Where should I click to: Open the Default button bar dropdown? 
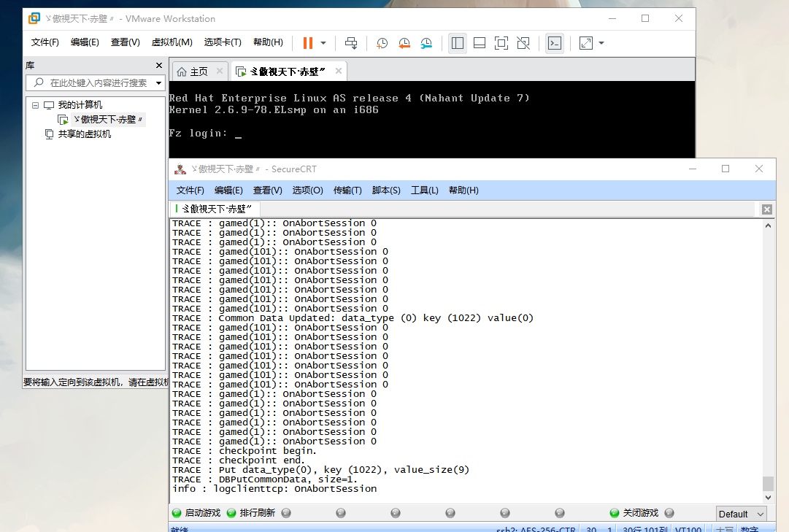(742, 514)
